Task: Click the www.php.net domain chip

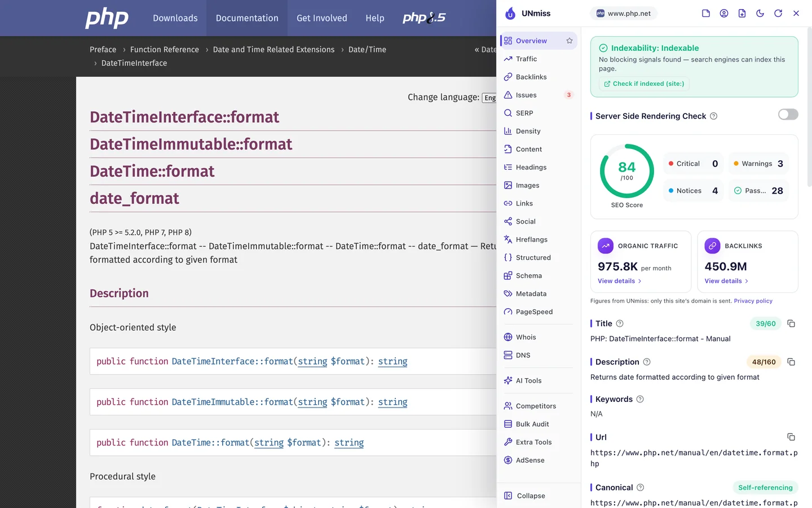Action: 624,14
